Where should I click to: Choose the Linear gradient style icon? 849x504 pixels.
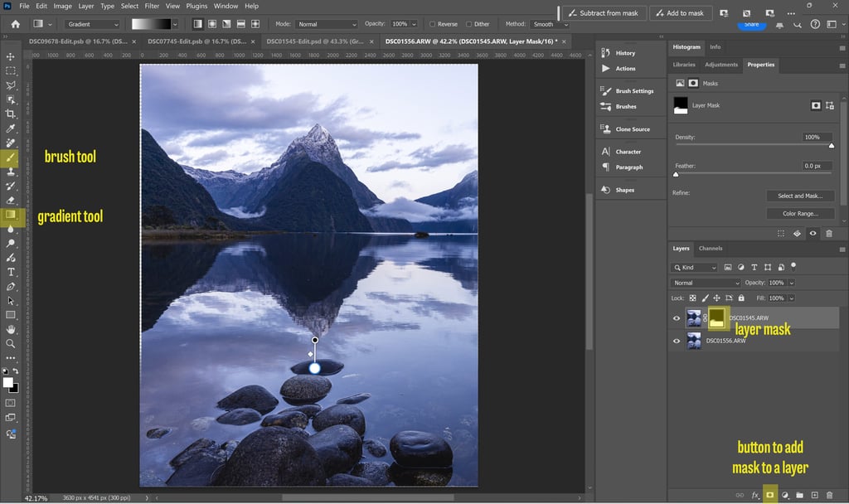tap(198, 24)
